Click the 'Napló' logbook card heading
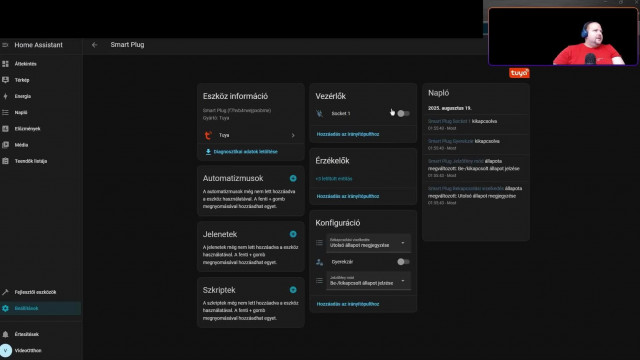 coord(438,93)
